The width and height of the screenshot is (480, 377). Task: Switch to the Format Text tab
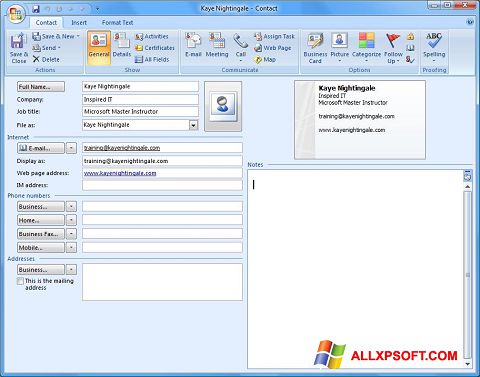117,23
